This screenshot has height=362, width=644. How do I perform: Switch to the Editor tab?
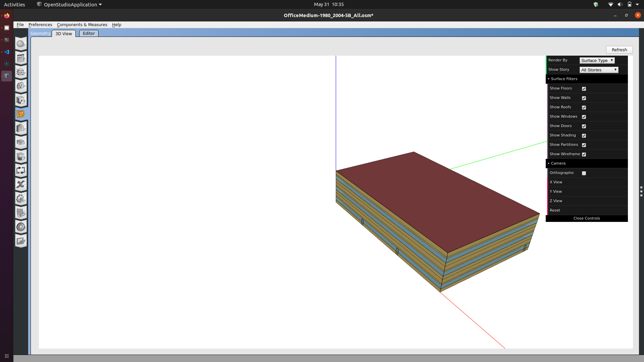(x=88, y=33)
